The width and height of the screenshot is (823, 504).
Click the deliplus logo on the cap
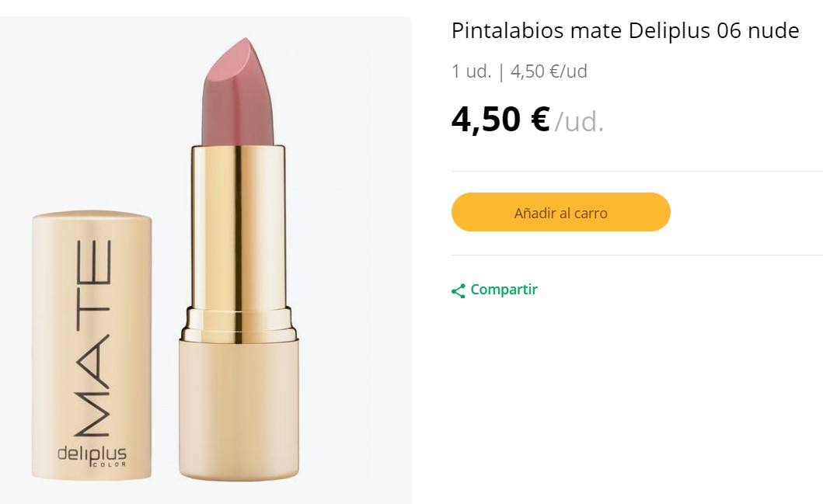point(92,453)
